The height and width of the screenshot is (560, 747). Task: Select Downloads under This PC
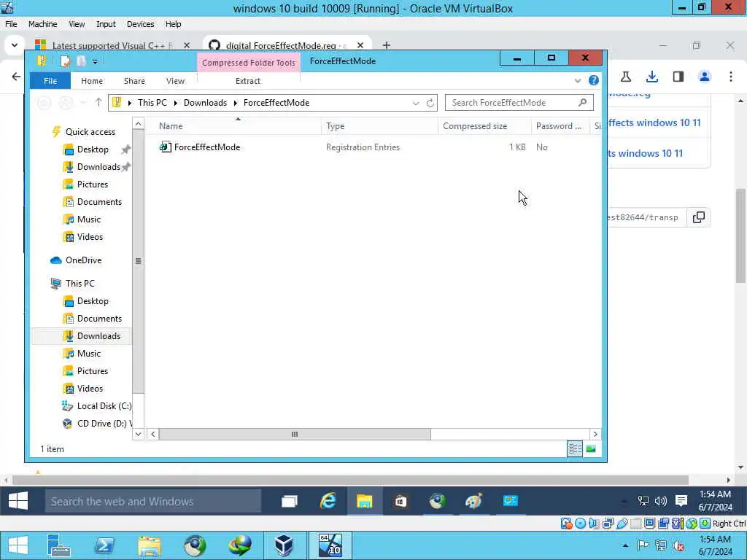pos(98,335)
